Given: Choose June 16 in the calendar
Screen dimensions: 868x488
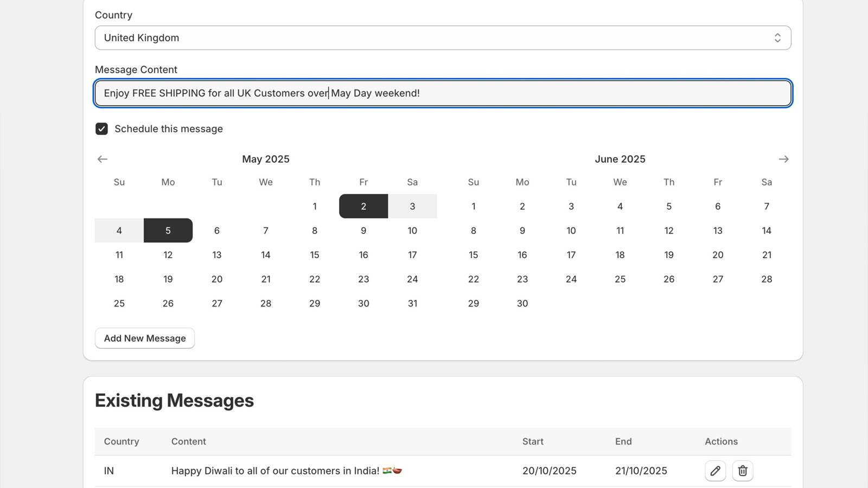Looking at the screenshot, I should [522, 255].
